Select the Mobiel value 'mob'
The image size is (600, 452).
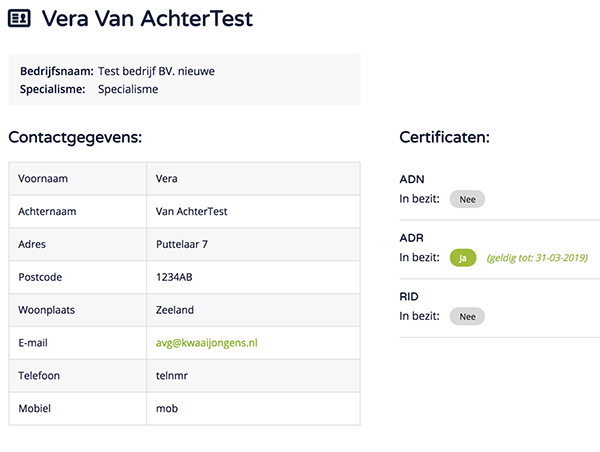click(167, 409)
